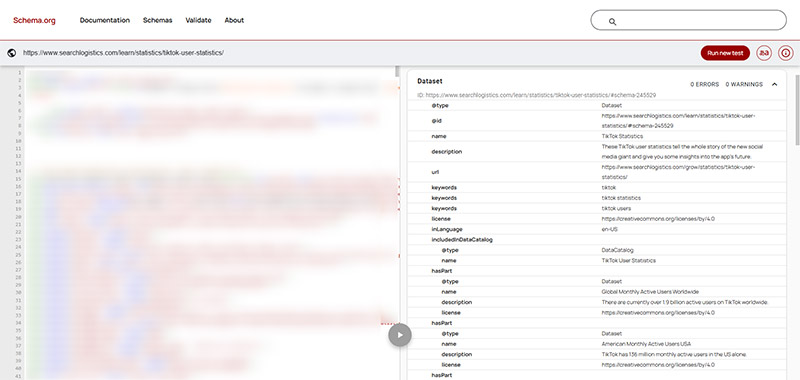Click Global Monthly Active Users Worldwide value

pyautogui.click(x=650, y=292)
